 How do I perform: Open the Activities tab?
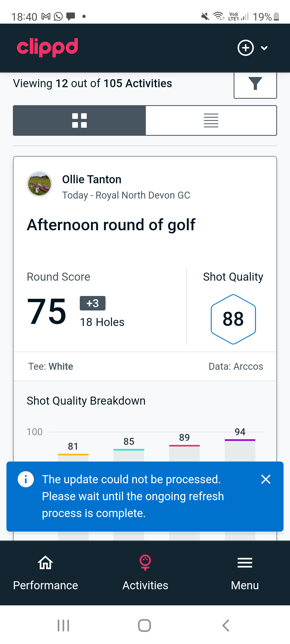tap(145, 573)
